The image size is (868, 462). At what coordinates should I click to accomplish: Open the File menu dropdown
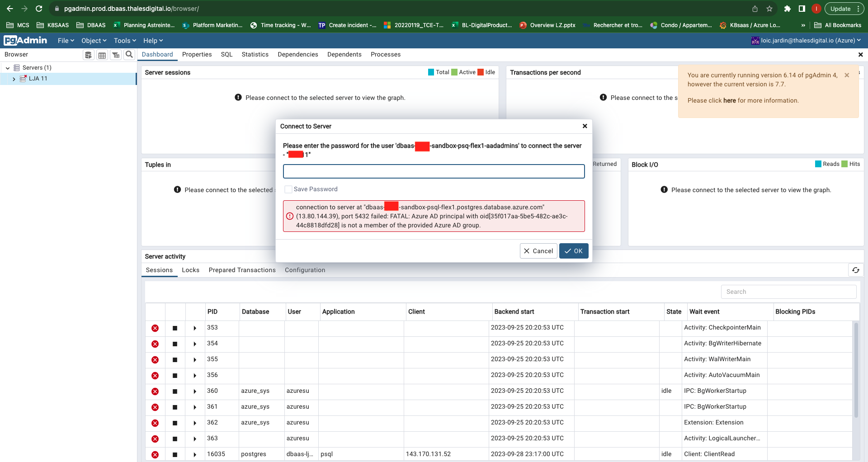(x=66, y=41)
